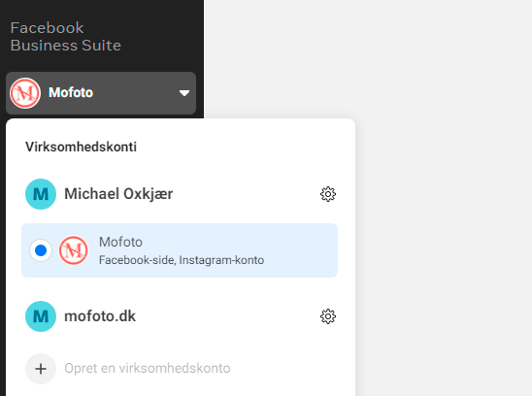532x396 pixels.
Task: Choose the Michael Oxkjær business account
Action: point(118,194)
